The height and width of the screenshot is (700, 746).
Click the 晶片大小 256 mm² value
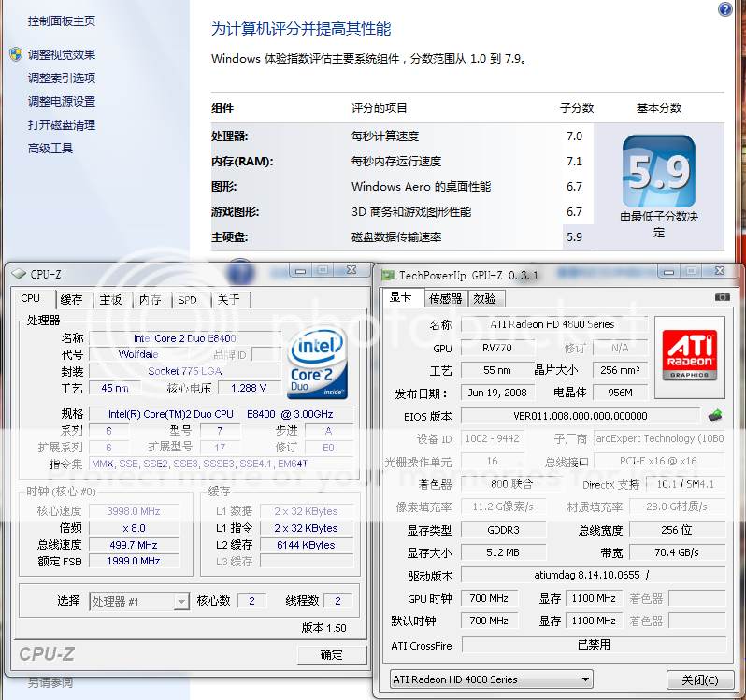pyautogui.click(x=620, y=370)
